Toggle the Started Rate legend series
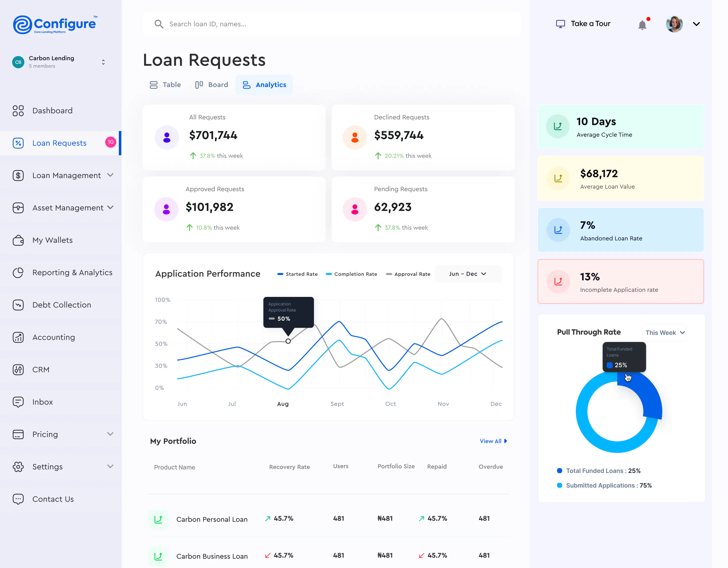This screenshot has width=728, height=568. click(x=297, y=274)
